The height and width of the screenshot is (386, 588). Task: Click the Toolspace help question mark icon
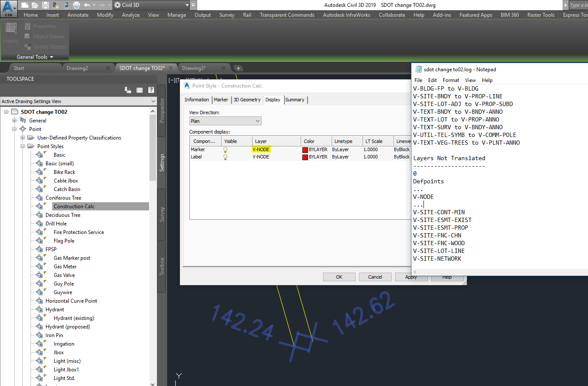pos(151,90)
